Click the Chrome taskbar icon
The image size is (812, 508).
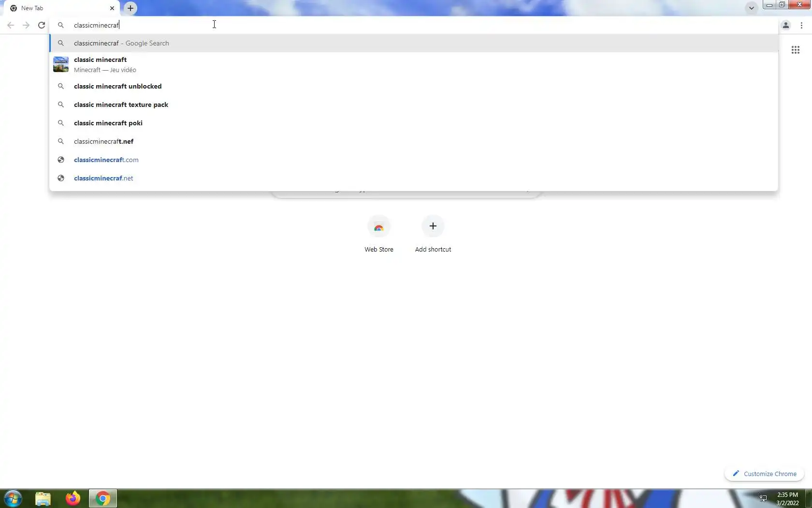coord(102,498)
